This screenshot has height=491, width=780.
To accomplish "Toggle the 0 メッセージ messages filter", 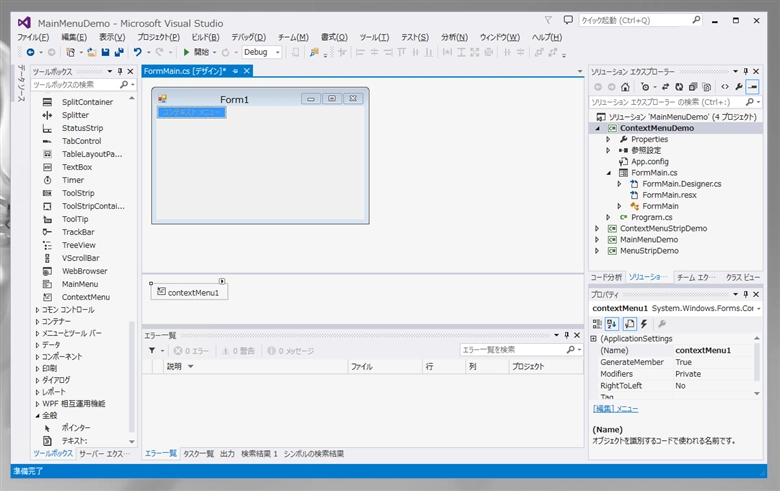I will point(291,351).
